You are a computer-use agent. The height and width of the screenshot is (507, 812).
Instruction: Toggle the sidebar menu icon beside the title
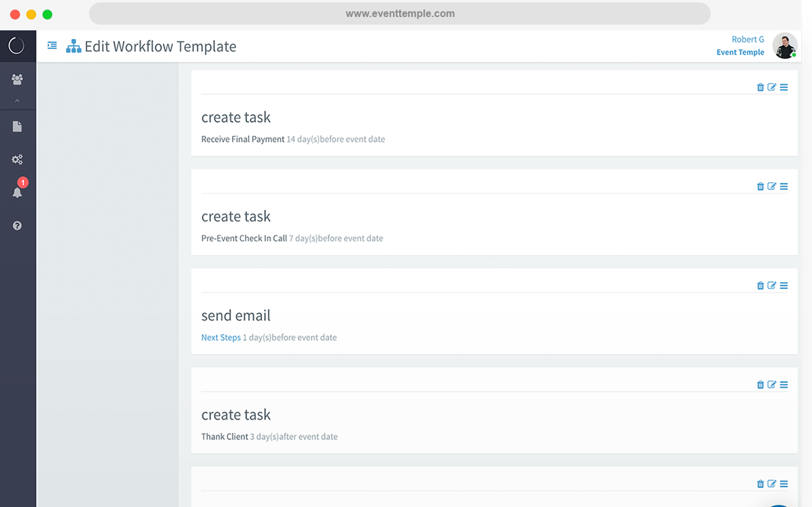pos(52,46)
